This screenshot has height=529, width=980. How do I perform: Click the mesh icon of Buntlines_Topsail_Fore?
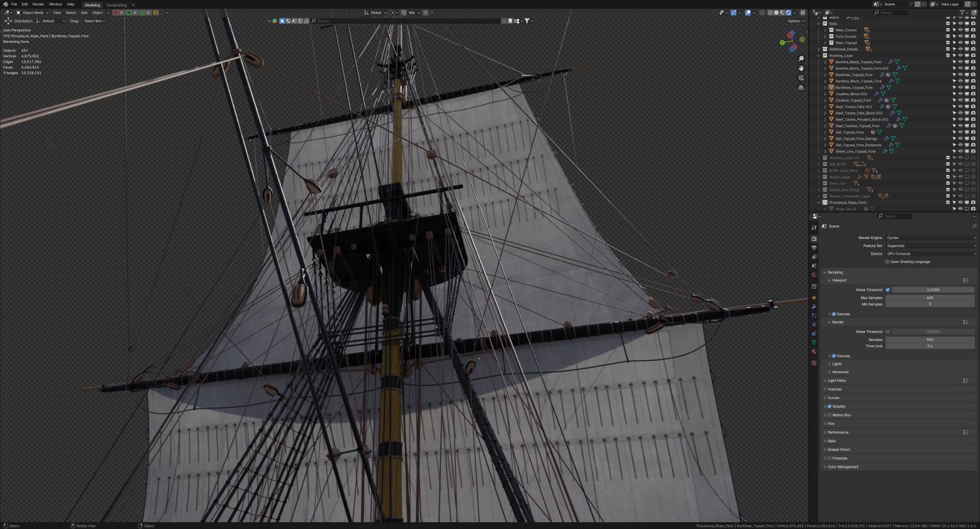(831, 88)
